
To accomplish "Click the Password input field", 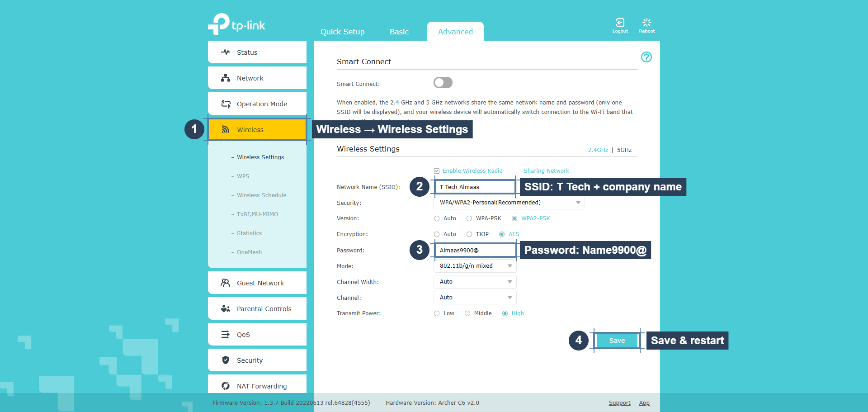I will (475, 250).
